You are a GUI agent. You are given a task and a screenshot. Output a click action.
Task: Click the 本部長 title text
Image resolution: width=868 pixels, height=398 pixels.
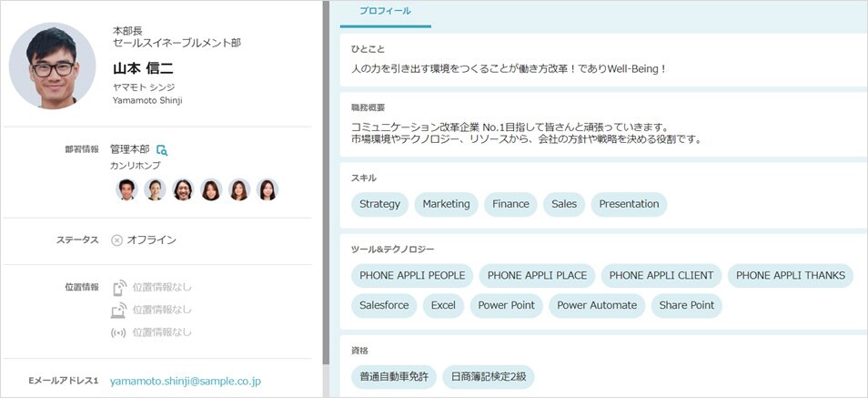pyautogui.click(x=127, y=31)
